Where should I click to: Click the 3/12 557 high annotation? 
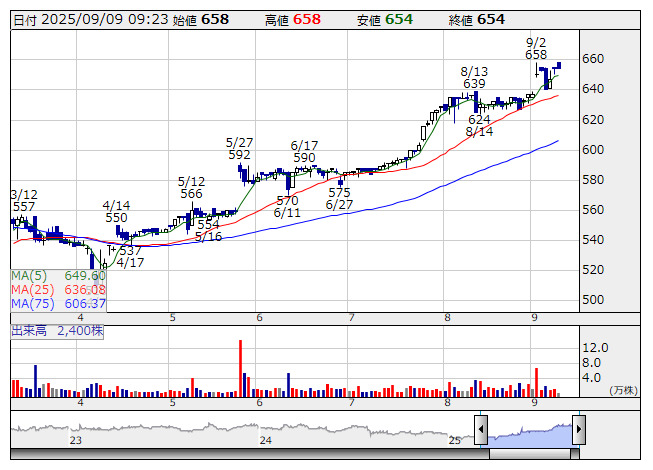tap(24, 200)
